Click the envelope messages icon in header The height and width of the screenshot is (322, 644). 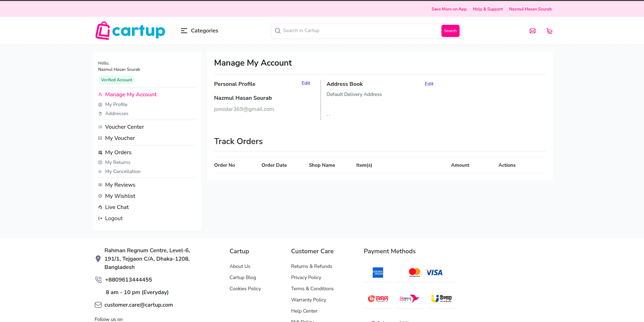(x=533, y=31)
